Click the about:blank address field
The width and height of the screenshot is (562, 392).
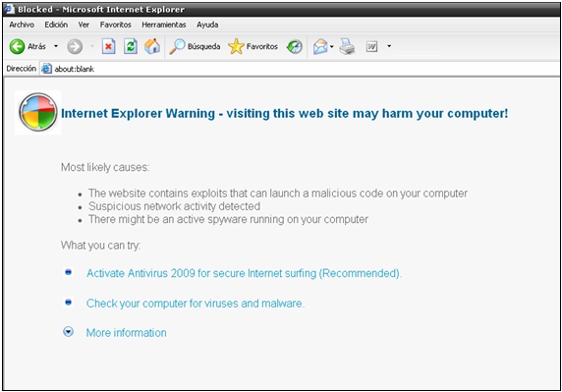[x=300, y=69]
